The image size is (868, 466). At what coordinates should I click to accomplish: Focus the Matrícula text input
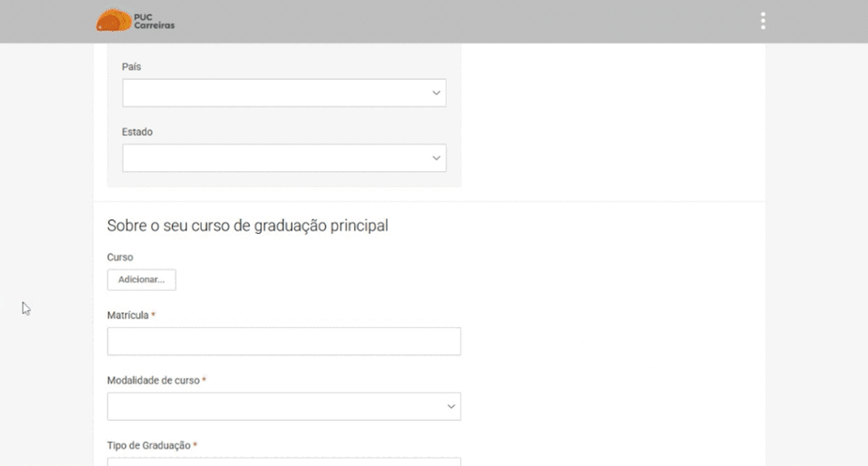[x=284, y=341]
